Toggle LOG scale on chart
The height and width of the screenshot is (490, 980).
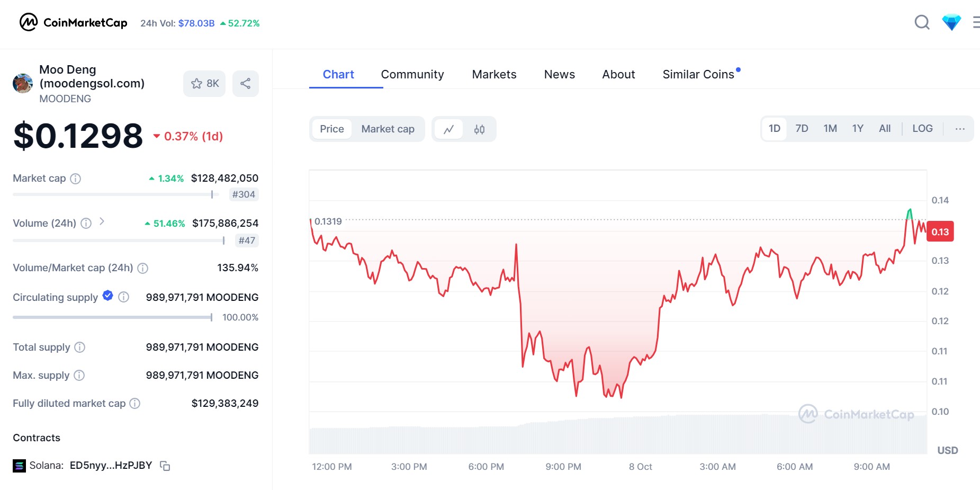(x=922, y=129)
